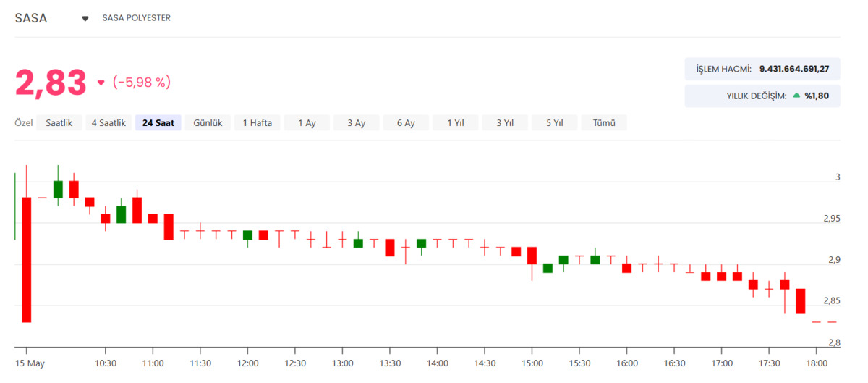Image resolution: width=868 pixels, height=383 pixels.
Task: Choose the 3 Yıl range button
Action: [505, 123]
